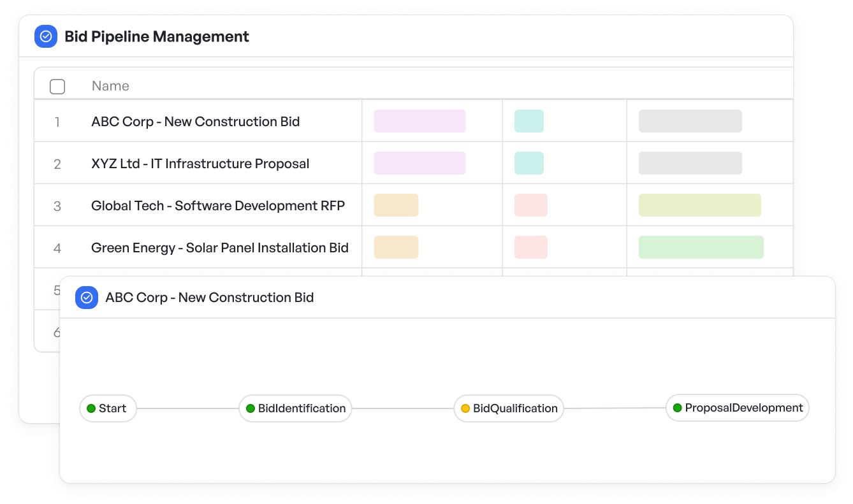
Task: Select the Start workflow node
Action: [108, 408]
